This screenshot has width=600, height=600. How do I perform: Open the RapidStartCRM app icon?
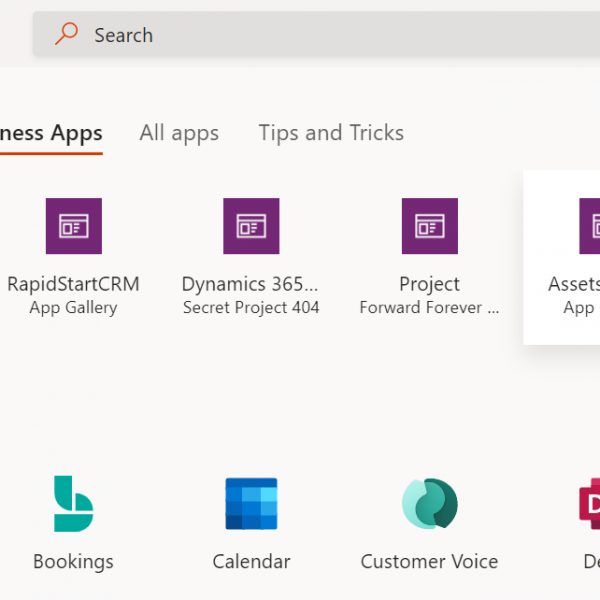(74, 226)
